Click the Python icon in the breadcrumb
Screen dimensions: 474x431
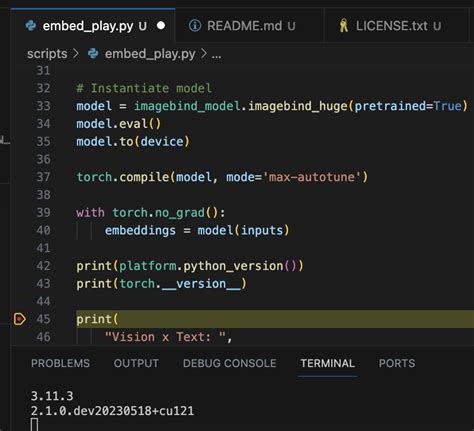pos(93,54)
